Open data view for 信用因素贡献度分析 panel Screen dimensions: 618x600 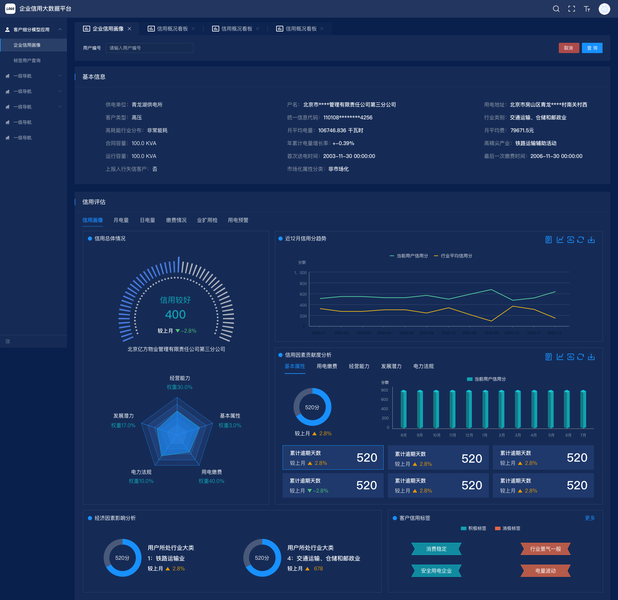548,357
